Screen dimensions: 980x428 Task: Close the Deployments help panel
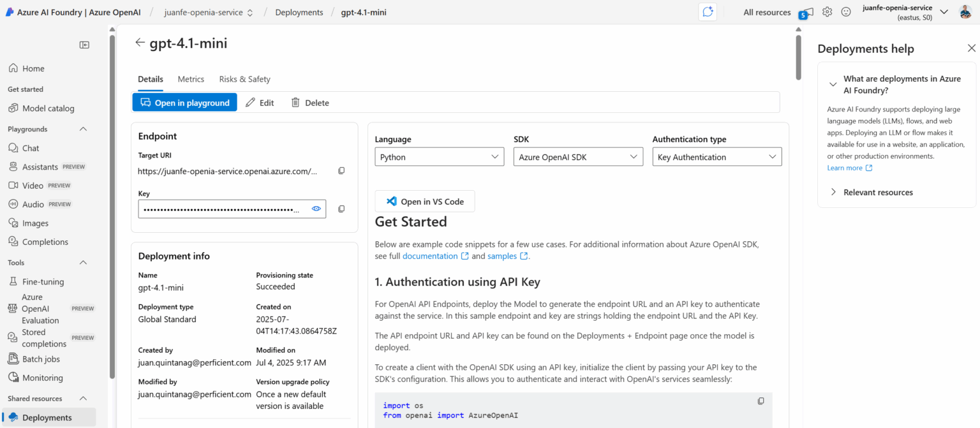(971, 48)
